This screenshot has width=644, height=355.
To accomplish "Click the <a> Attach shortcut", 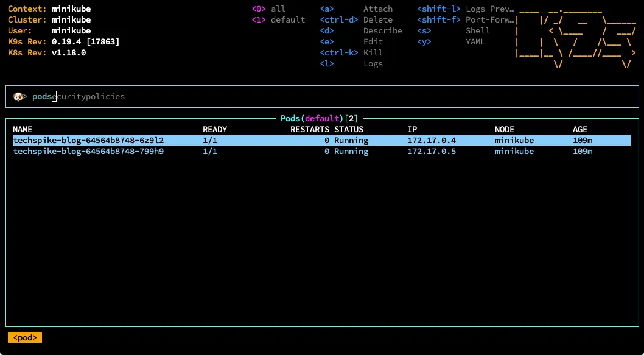I will pos(356,9).
